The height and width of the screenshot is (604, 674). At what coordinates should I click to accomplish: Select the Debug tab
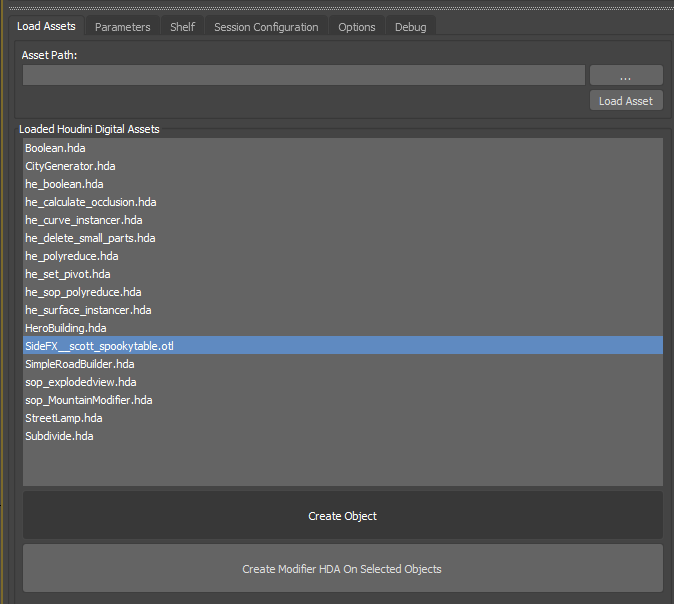pyautogui.click(x=410, y=27)
